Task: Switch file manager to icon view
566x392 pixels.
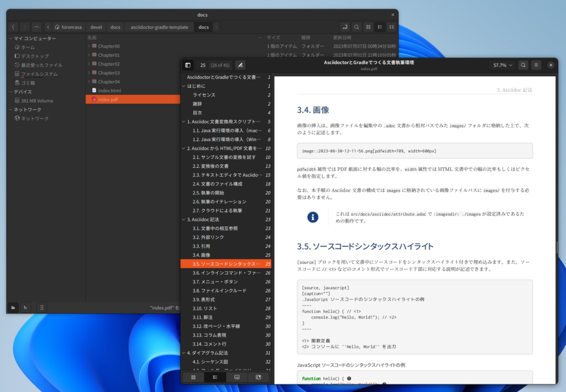Action: [368, 27]
